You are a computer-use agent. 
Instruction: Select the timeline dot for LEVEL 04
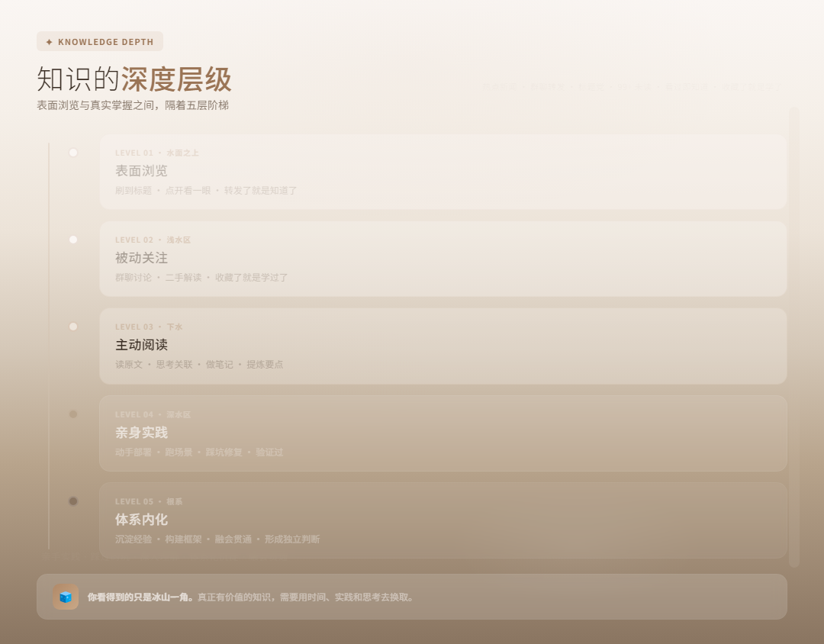tap(73, 414)
